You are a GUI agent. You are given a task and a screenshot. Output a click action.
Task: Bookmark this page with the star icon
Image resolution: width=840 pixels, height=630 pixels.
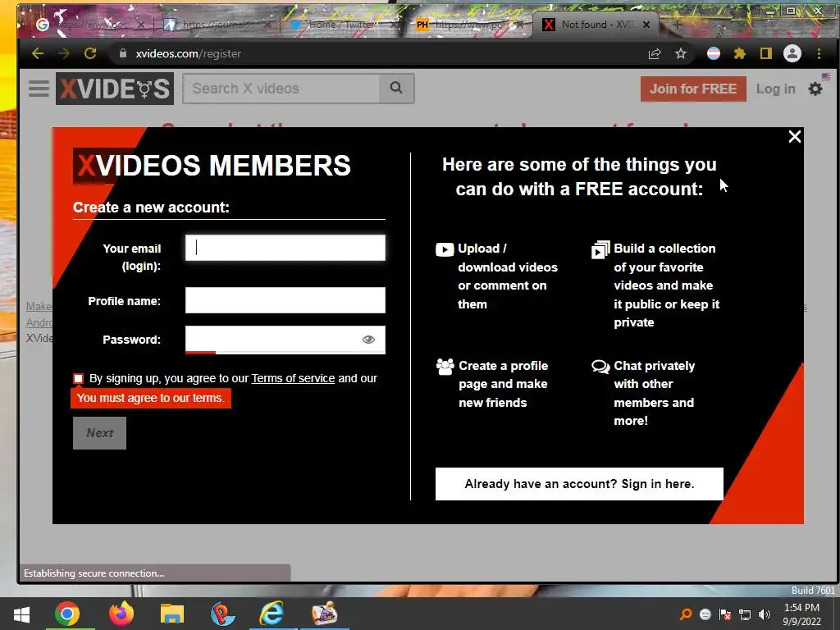pyautogui.click(x=680, y=53)
